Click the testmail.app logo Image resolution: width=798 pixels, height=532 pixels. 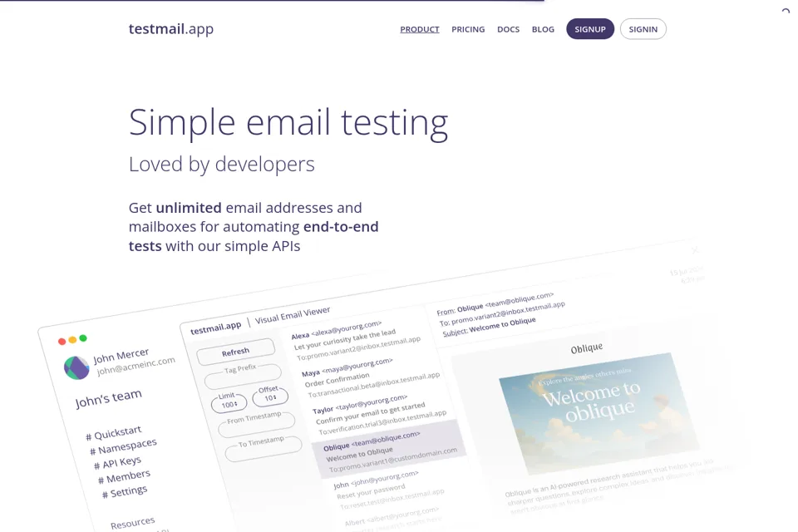(x=171, y=29)
